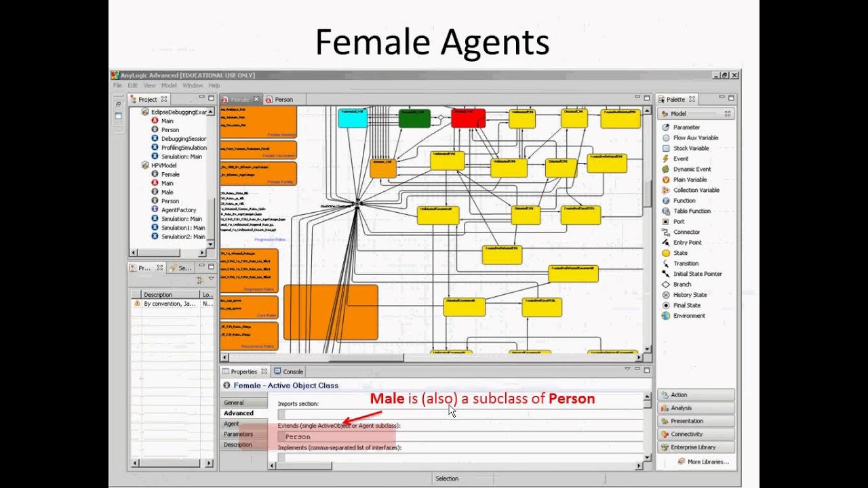Choose the Collection Variable element
The height and width of the screenshot is (488, 868).
[696, 190]
